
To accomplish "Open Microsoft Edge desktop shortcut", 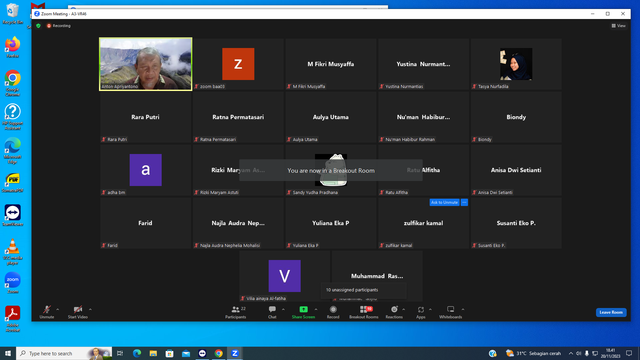I will click(x=12, y=151).
